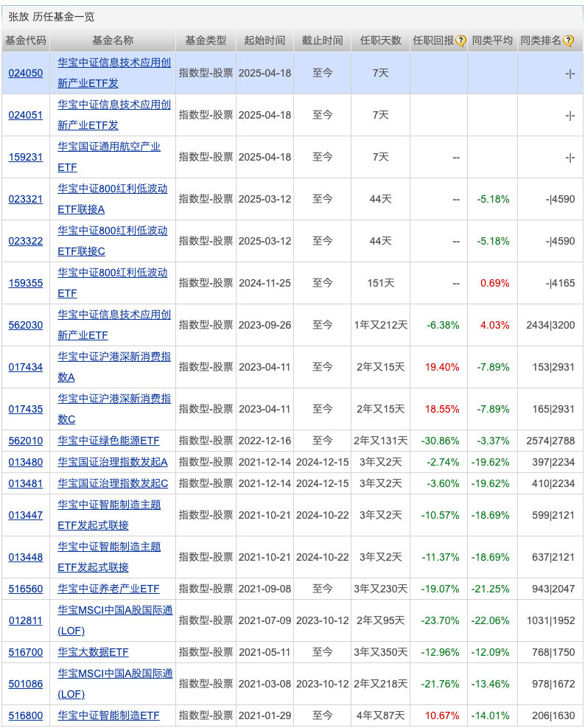Open 华宝中证智能制造ETF link
Screen dimensions: 585x728
(x=108, y=715)
